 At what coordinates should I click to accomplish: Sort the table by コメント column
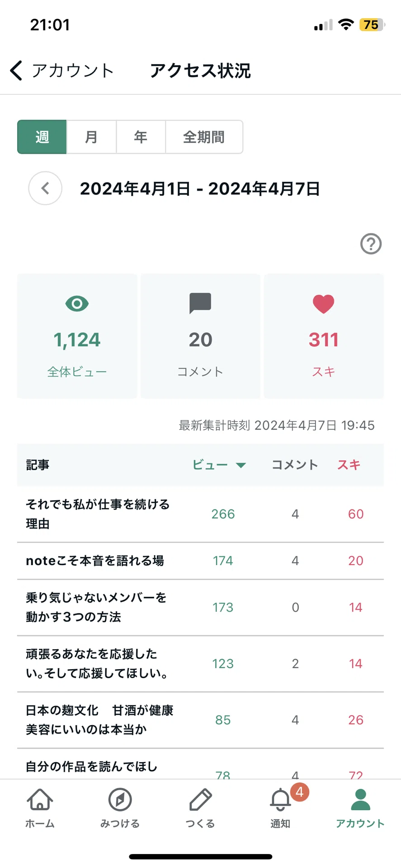point(295,465)
